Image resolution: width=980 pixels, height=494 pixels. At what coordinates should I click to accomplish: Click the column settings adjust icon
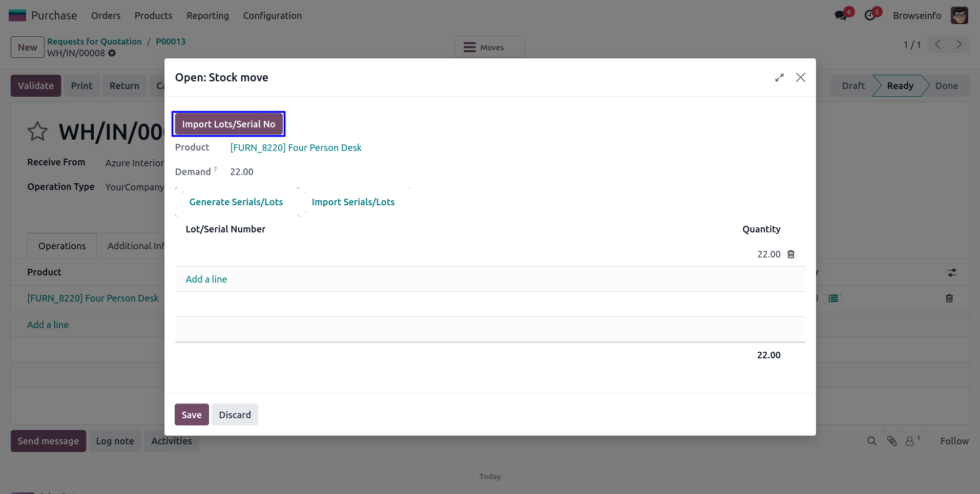pyautogui.click(x=952, y=273)
